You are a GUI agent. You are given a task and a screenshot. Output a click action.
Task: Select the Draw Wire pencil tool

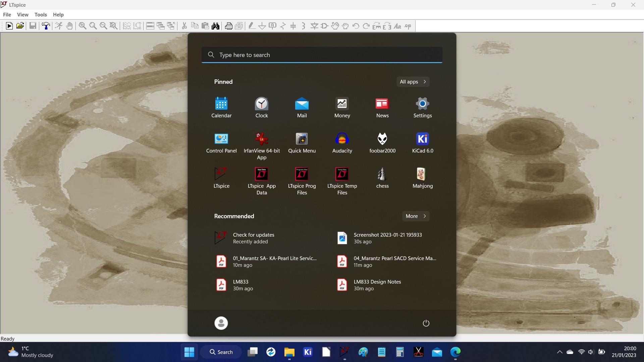coord(252,26)
